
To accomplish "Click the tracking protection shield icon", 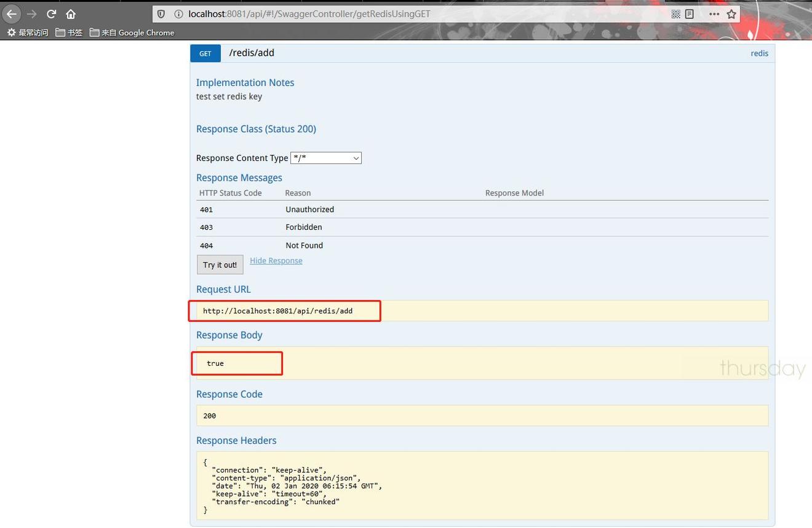I will pyautogui.click(x=161, y=14).
